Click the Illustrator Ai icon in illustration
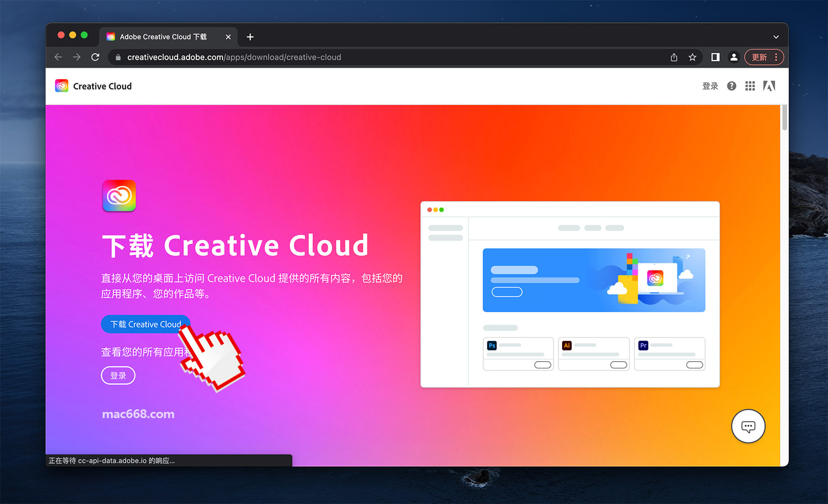Screen dimensions: 828x504 coord(567,345)
